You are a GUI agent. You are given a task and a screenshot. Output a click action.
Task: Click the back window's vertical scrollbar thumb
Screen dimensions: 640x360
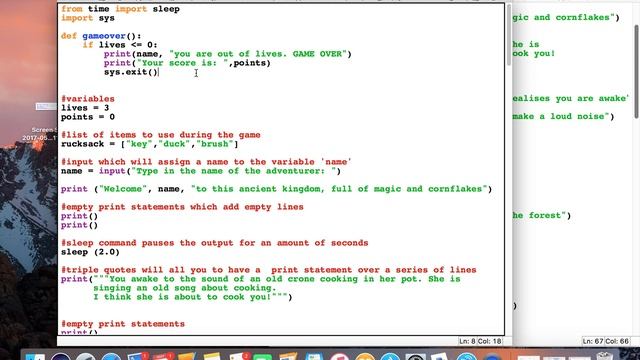tap(637, 71)
